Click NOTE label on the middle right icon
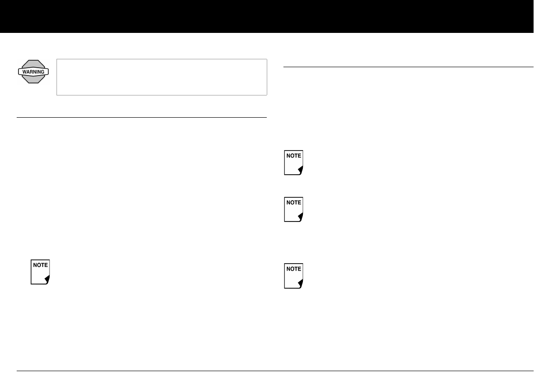This screenshot has height=392, width=534. coord(294,202)
